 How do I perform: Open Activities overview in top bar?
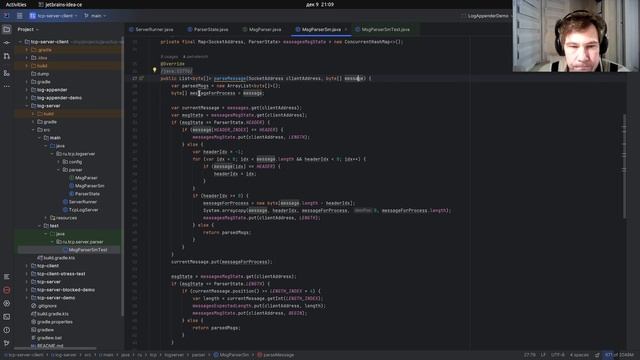pyautogui.click(x=16, y=4)
